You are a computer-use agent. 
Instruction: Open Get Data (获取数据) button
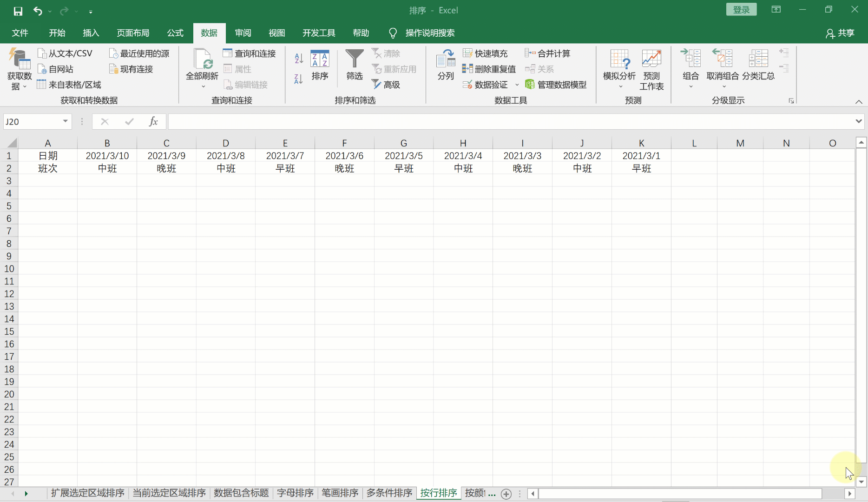coord(20,70)
